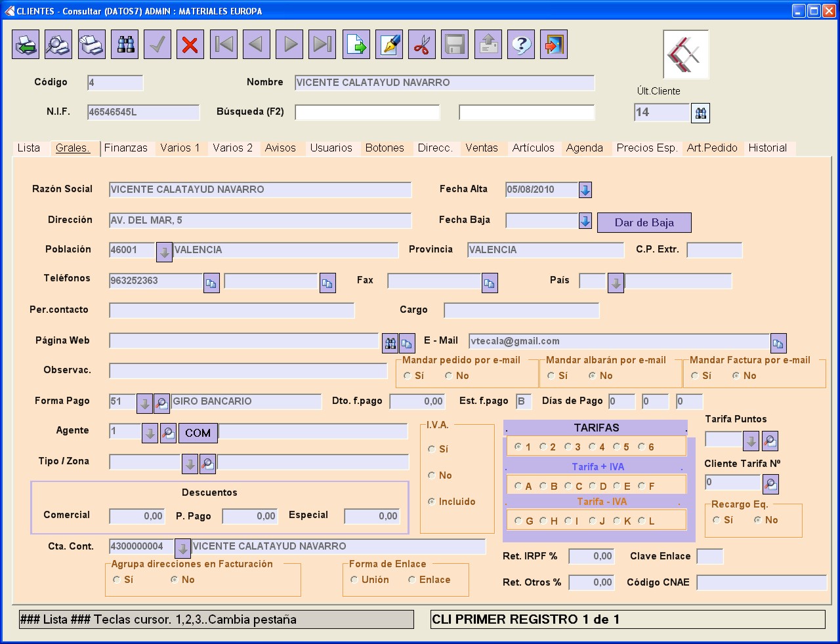Click the Observac. input field
The image size is (840, 644).
coord(248,371)
